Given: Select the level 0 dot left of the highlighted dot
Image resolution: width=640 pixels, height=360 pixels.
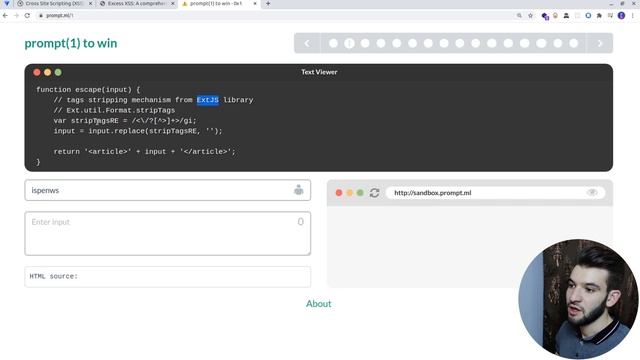Looking at the screenshot, I should pyautogui.click(x=333, y=43).
